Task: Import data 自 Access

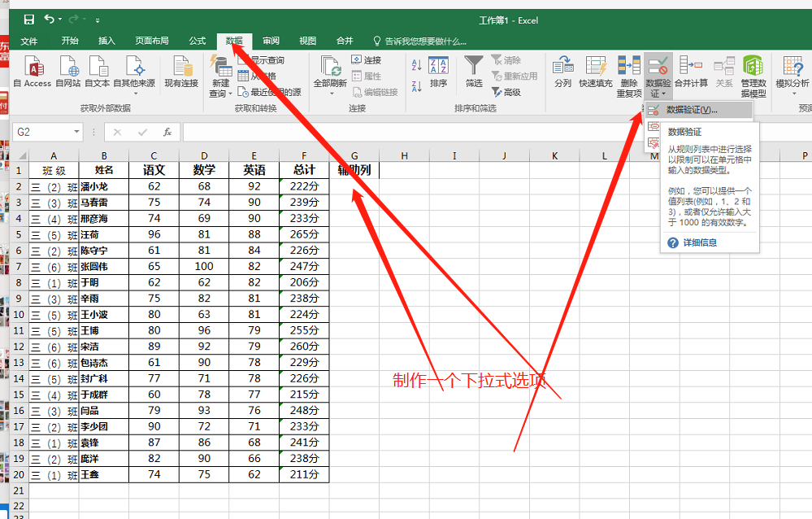Action: pos(33,72)
